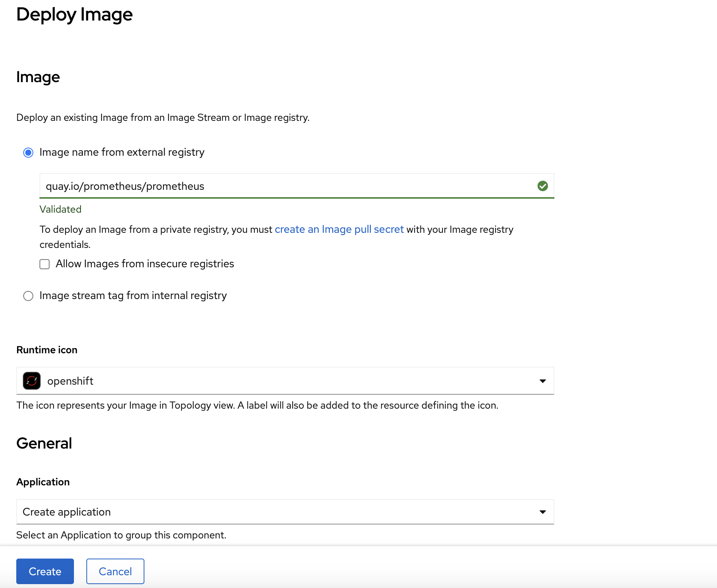This screenshot has height=588, width=717.
Task: Click the Runtime icon dropdown caret arrow
Action: 542,381
